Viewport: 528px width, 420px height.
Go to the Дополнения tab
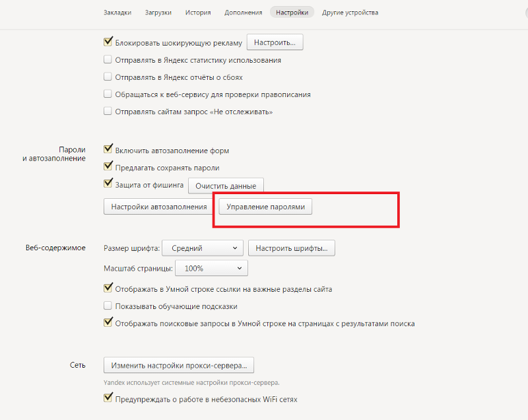[243, 13]
